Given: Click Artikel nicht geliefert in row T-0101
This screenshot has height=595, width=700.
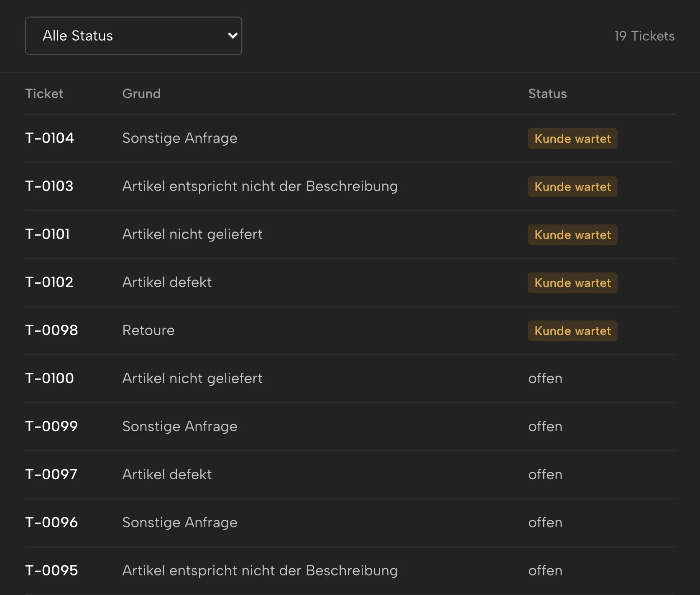Looking at the screenshot, I should click(x=192, y=234).
